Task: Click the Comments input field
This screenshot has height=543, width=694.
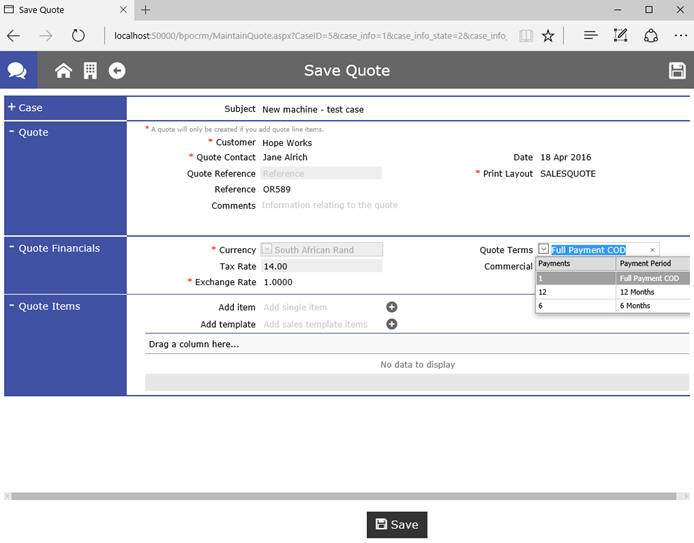Action: [x=330, y=205]
